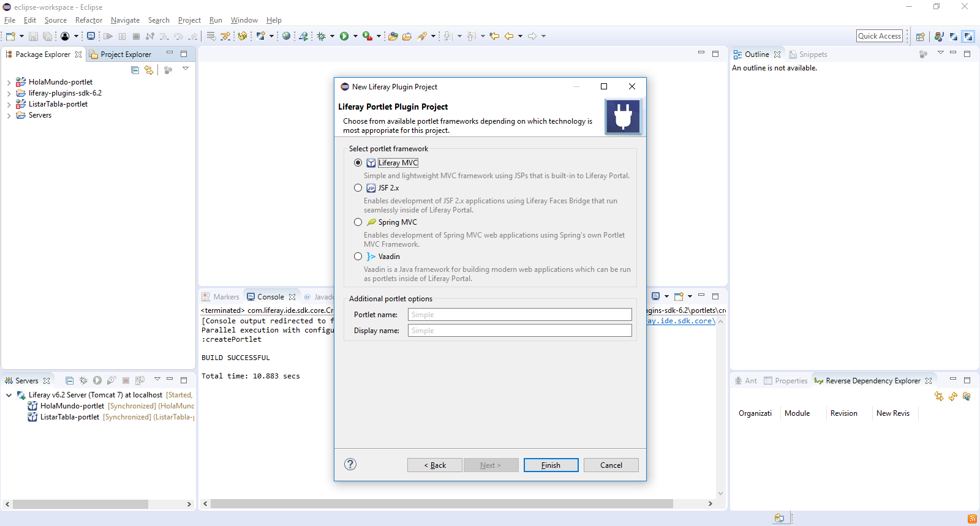Select the Spring MVC framework radio button
980x526 pixels.
click(x=358, y=222)
